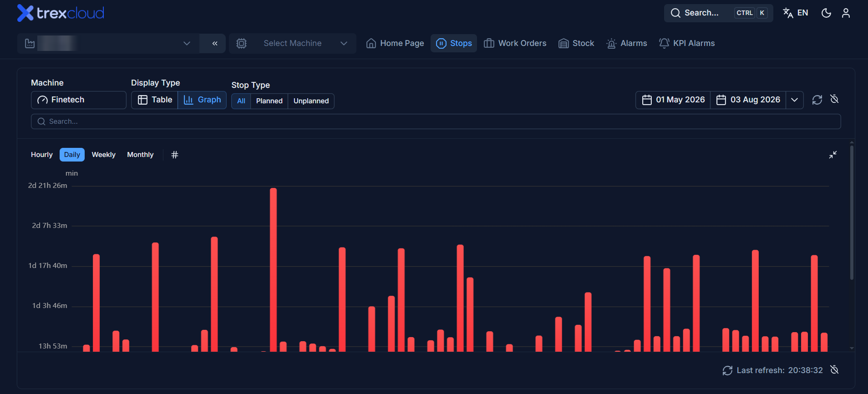Filter by Unplanned stops
The height and width of the screenshot is (394, 868).
tap(311, 101)
